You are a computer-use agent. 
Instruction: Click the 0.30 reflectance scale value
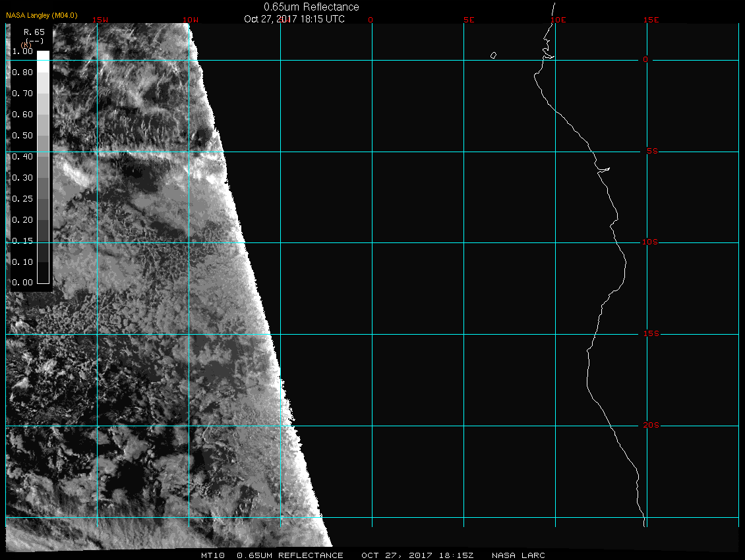(x=22, y=178)
